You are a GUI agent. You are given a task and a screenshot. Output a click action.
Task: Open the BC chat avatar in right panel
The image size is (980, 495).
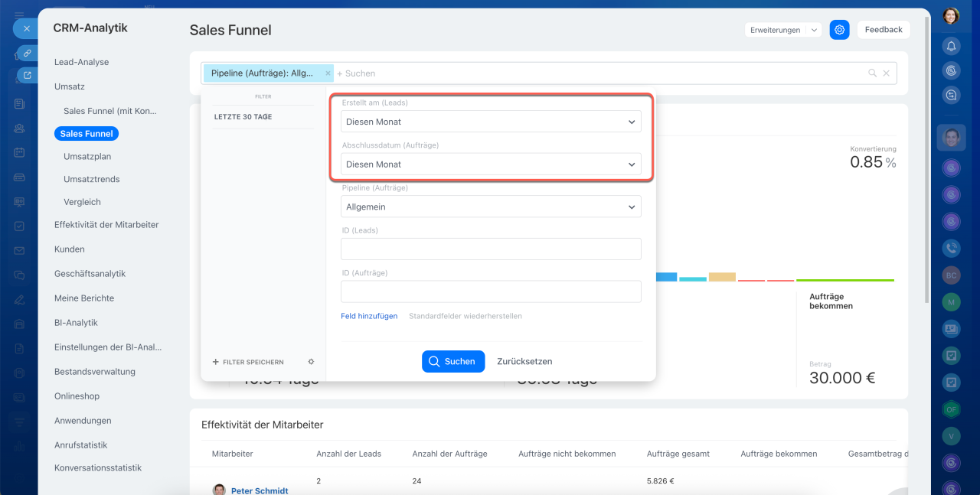[x=951, y=275]
